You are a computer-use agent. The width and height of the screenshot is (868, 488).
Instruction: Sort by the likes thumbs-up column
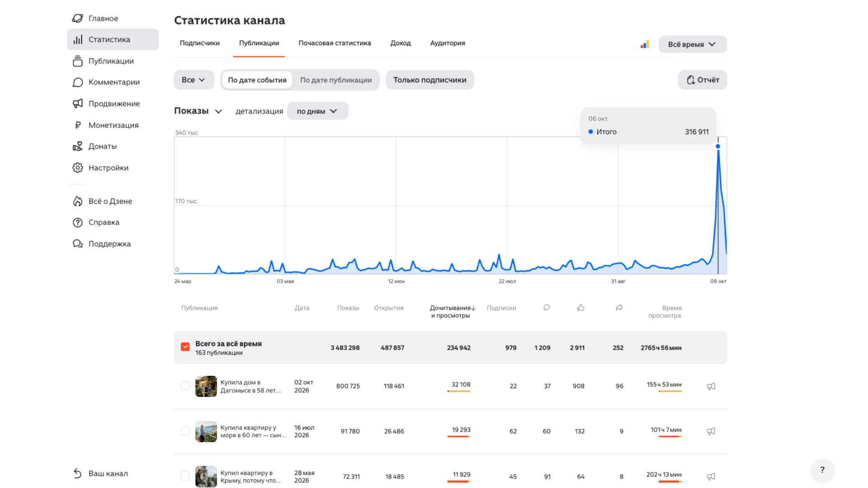[581, 308]
